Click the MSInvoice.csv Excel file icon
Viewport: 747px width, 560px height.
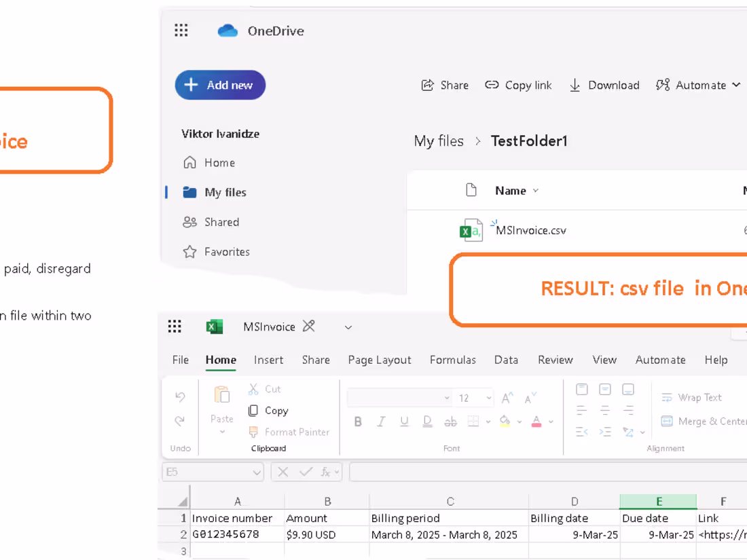(471, 231)
